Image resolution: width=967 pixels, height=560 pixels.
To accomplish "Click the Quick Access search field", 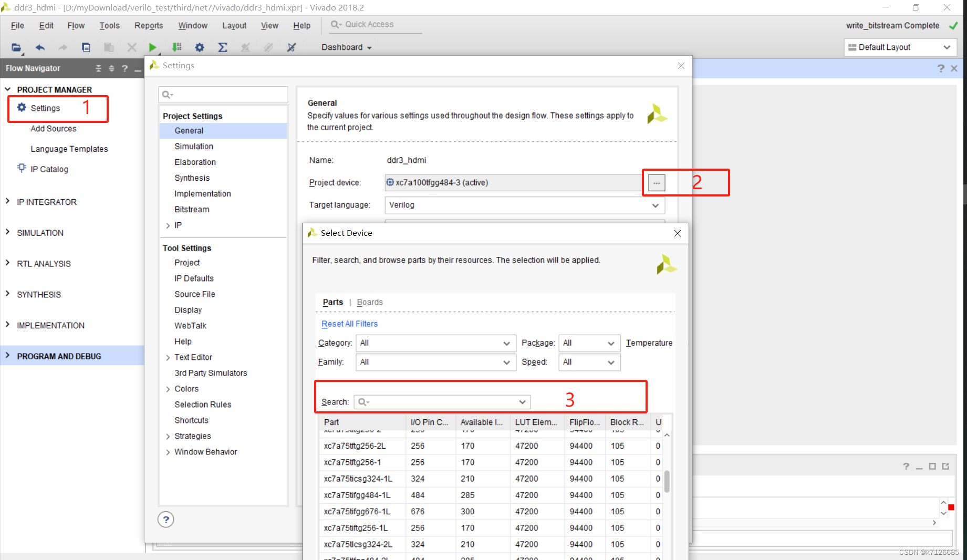I will 376,25.
